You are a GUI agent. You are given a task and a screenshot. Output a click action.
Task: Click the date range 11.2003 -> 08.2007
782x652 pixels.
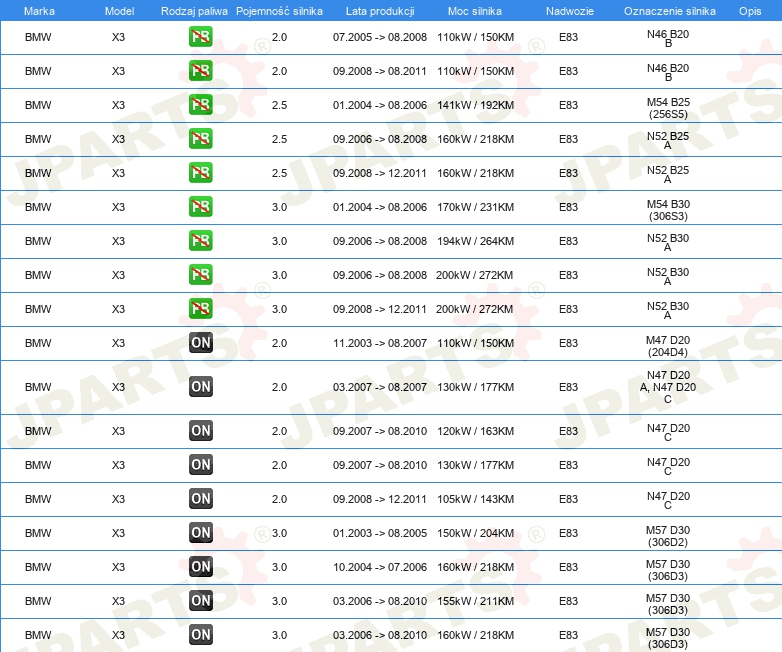[x=380, y=343]
